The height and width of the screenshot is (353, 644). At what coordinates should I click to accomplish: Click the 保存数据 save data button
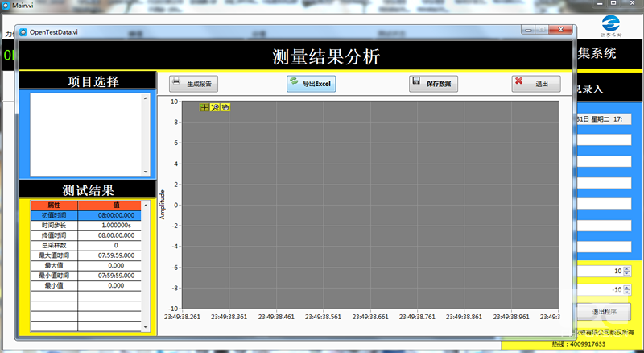pyautogui.click(x=433, y=84)
